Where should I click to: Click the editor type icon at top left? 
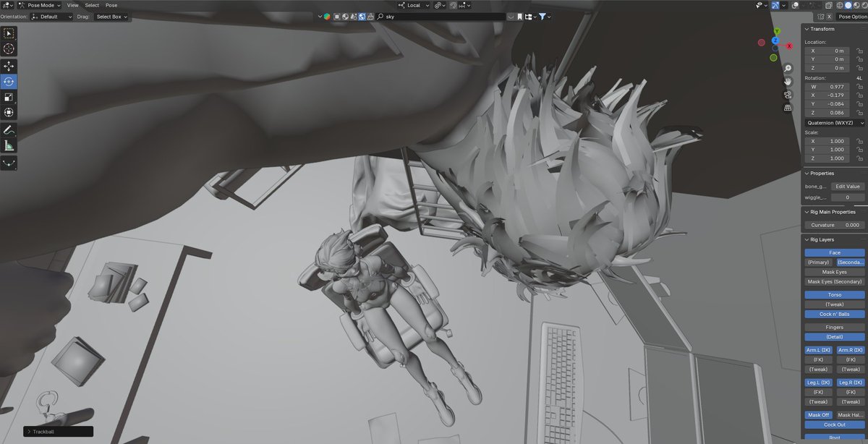coord(7,5)
